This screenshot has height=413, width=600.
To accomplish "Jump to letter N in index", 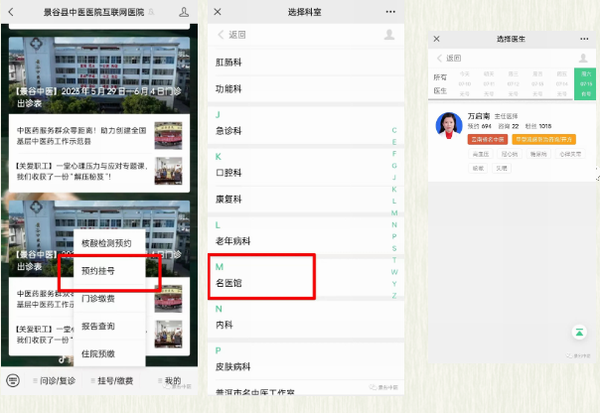I will [x=394, y=225].
